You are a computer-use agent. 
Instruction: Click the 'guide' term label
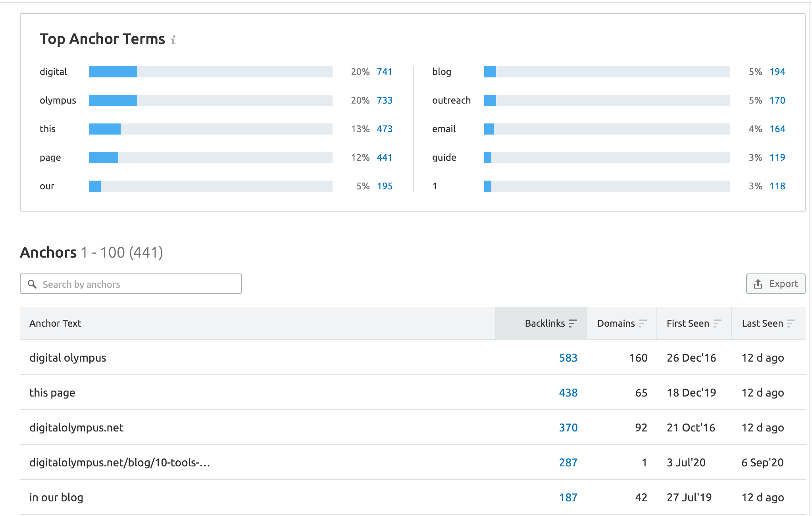pos(444,158)
